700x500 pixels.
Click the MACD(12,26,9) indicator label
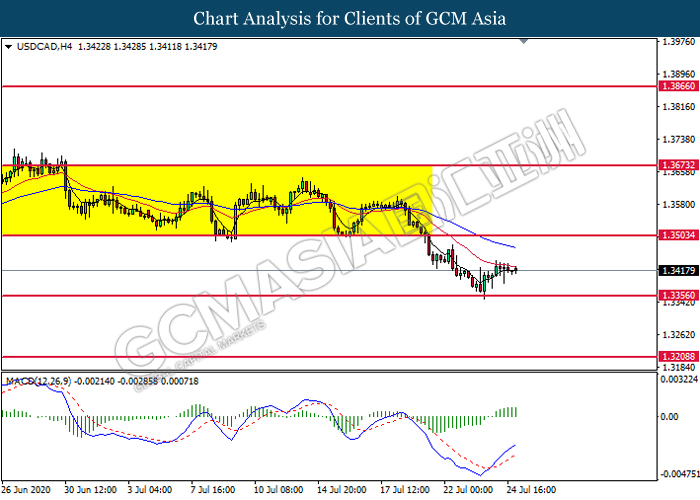pyautogui.click(x=38, y=381)
